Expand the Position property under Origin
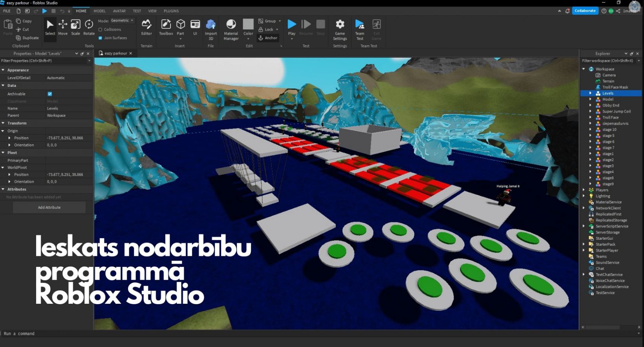This screenshot has height=347, width=644. click(9, 138)
